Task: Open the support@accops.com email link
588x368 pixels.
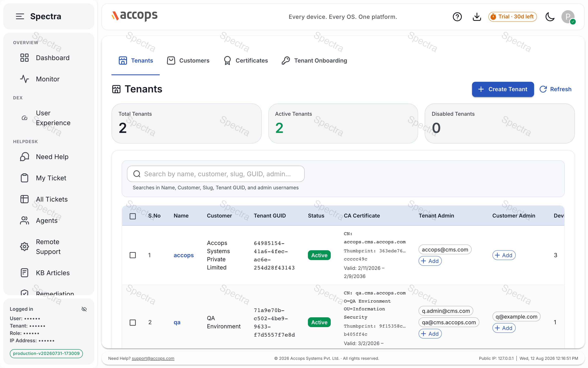Action: coord(153,358)
